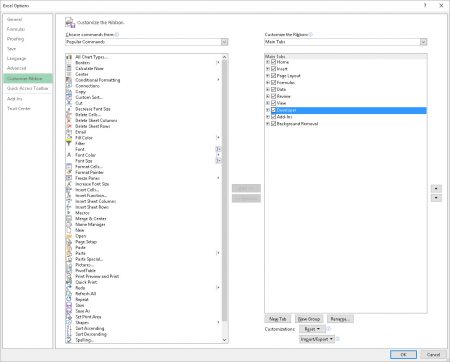Screen dimensions: 450x362
Task: Open the Quick Access Toolbar category
Action: click(28, 88)
